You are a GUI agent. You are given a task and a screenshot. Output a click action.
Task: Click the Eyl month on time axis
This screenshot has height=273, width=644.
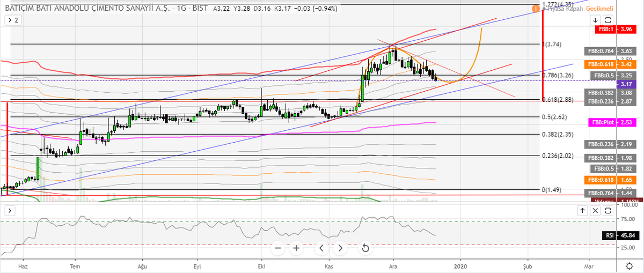[197, 265]
